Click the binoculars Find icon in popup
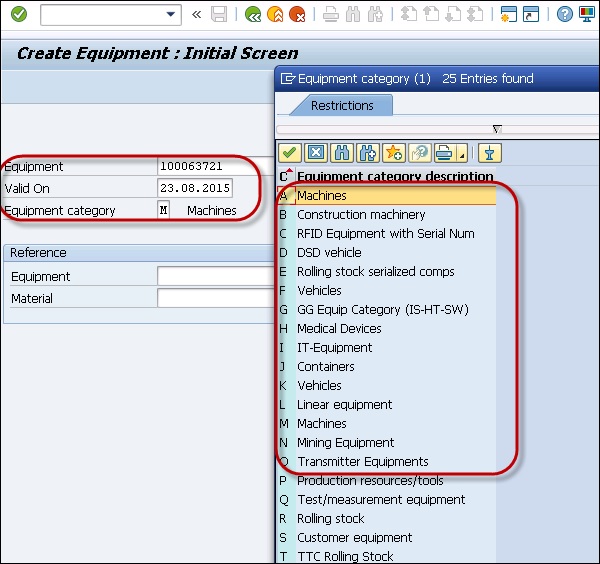This screenshot has height=564, width=600. (341, 152)
